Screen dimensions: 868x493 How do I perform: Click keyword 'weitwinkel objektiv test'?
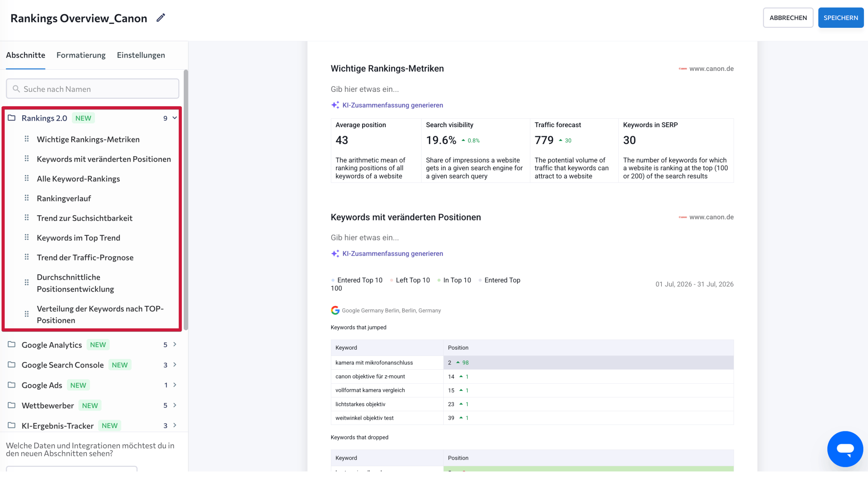tap(364, 418)
